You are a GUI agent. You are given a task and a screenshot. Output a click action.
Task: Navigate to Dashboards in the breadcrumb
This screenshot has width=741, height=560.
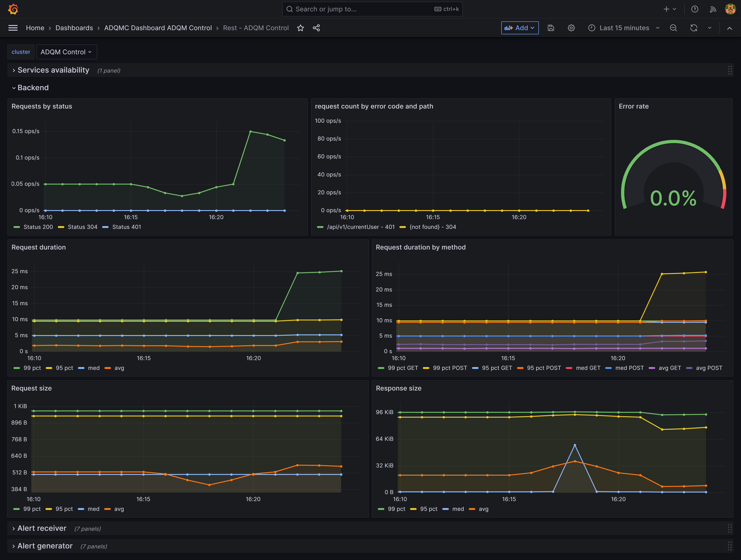click(x=74, y=28)
